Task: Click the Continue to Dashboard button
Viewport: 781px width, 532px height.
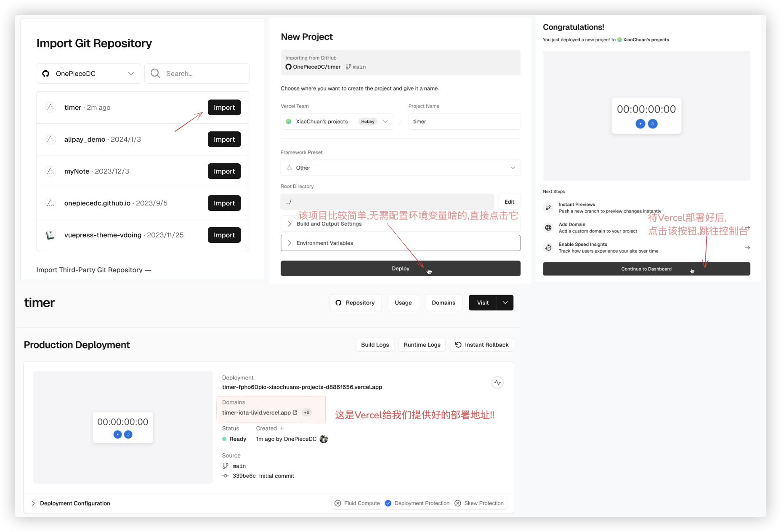Action: 646,269
